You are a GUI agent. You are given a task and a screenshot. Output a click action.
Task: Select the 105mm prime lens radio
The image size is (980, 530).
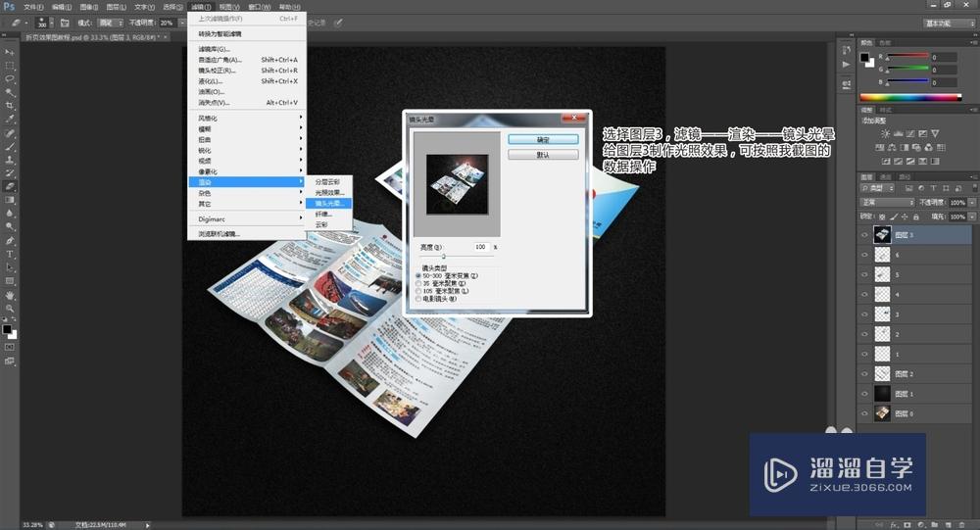pyautogui.click(x=418, y=291)
